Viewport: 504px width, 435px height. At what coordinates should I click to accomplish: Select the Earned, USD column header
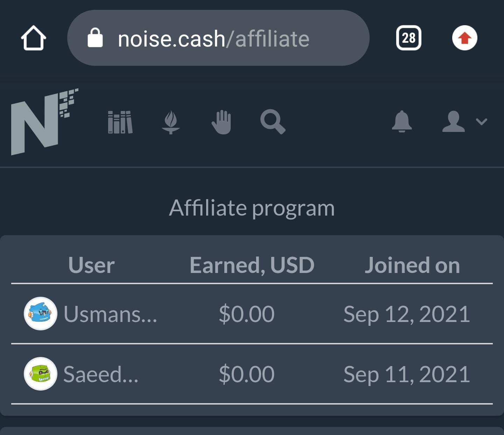252,265
